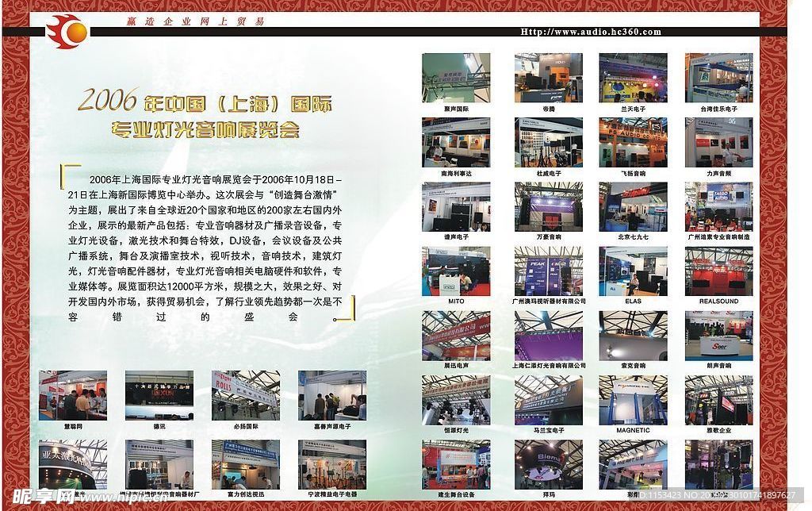Click the REALSOUND caption

[x=718, y=301]
